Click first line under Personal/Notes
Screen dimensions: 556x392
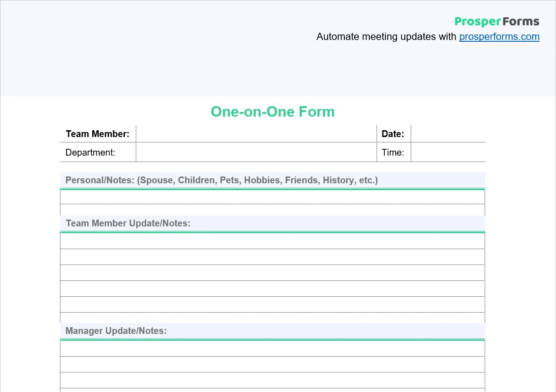pyautogui.click(x=273, y=197)
